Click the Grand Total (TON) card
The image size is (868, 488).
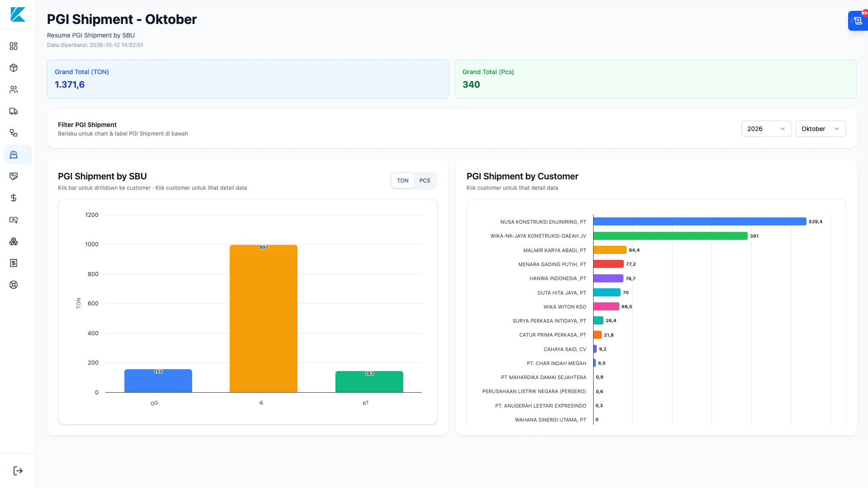248,79
